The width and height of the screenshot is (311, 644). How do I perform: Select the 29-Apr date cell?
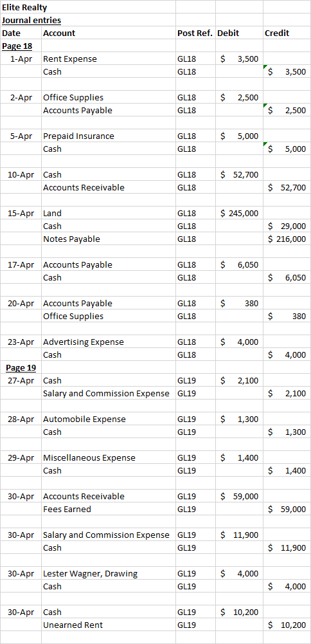pyautogui.click(x=21, y=457)
